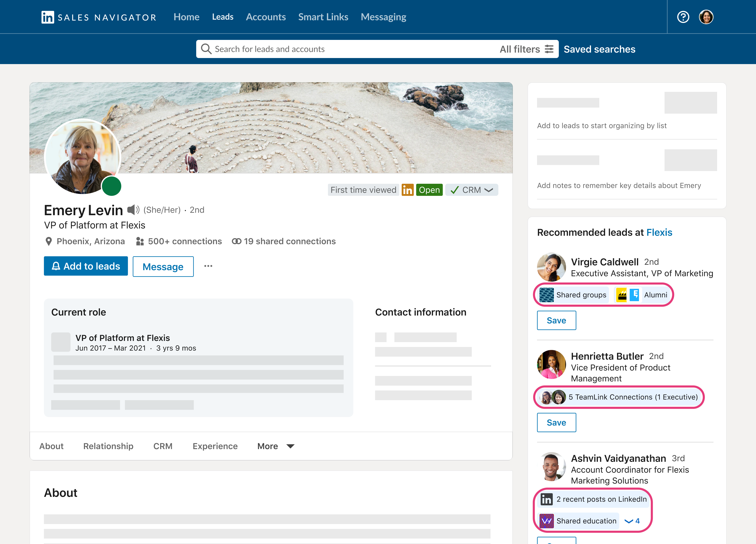Screen dimensions: 756x544
Task: Click the Add notes to remember key details text
Action: tap(619, 186)
